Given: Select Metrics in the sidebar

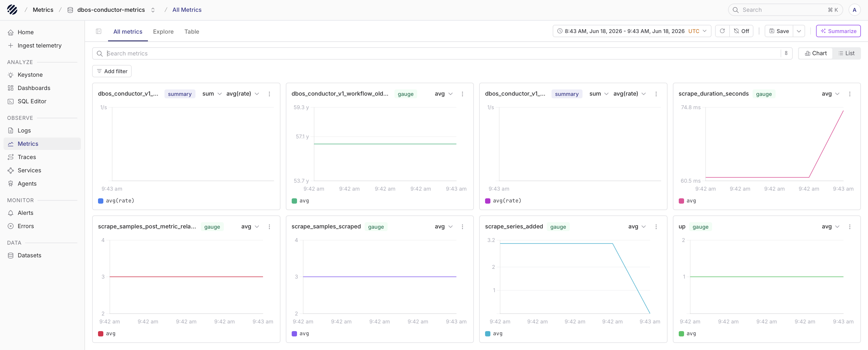Looking at the screenshot, I should 42,144.
